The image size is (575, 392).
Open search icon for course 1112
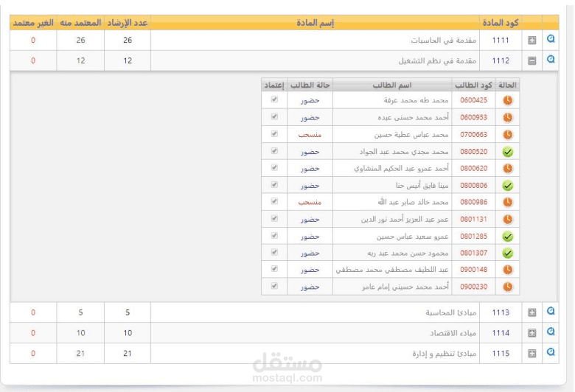coord(551,60)
